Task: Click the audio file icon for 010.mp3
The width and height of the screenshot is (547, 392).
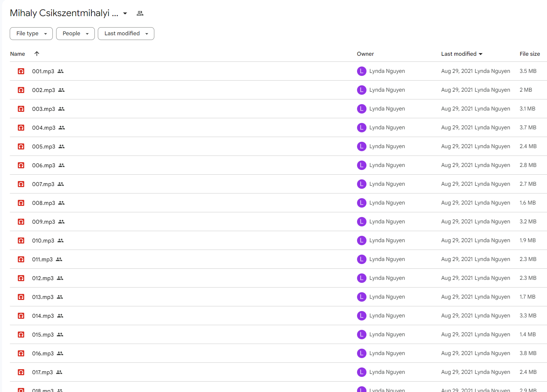Action: (x=21, y=241)
